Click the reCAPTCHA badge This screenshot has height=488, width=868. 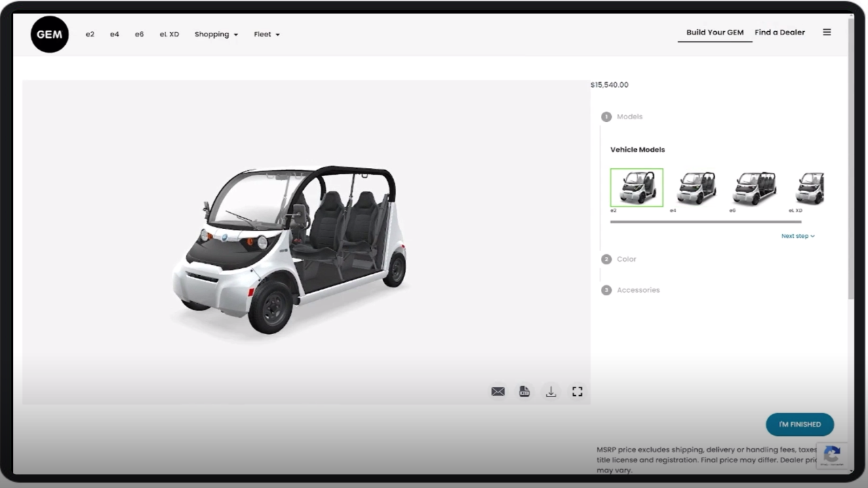[832, 455]
